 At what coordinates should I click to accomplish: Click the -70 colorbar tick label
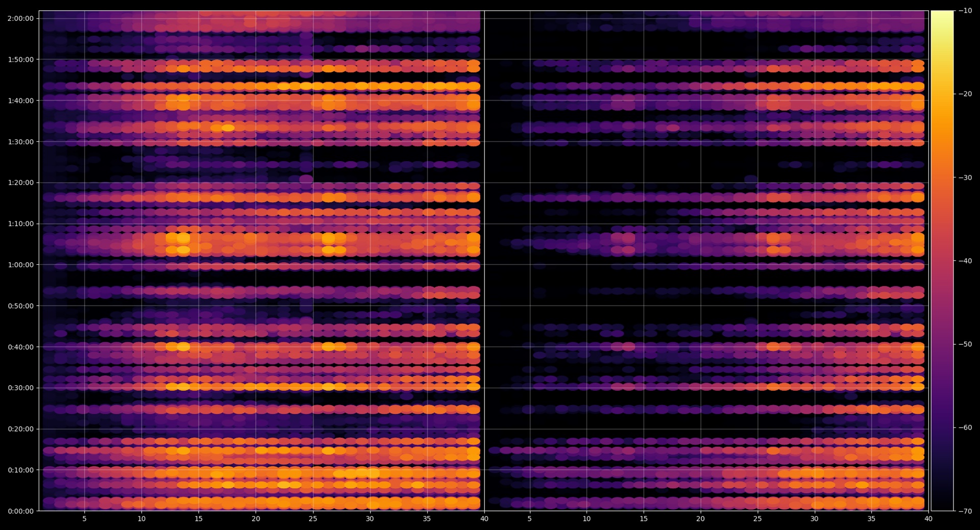965,511
